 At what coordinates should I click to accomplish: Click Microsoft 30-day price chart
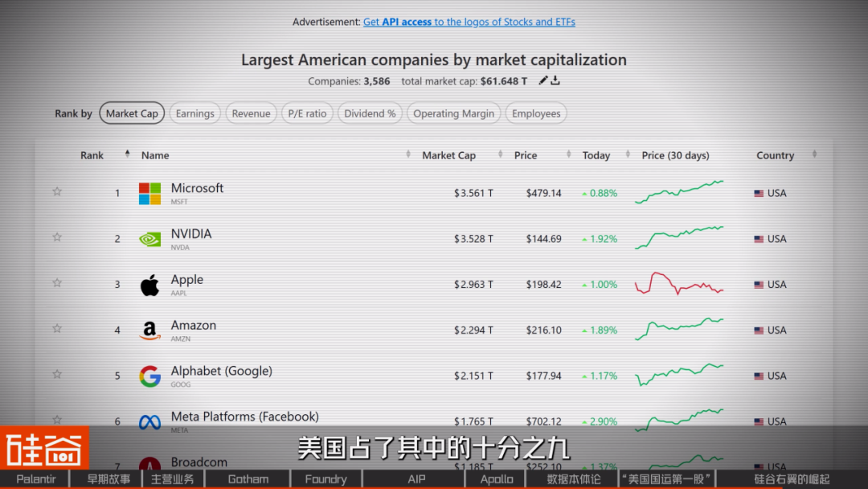[x=679, y=191]
